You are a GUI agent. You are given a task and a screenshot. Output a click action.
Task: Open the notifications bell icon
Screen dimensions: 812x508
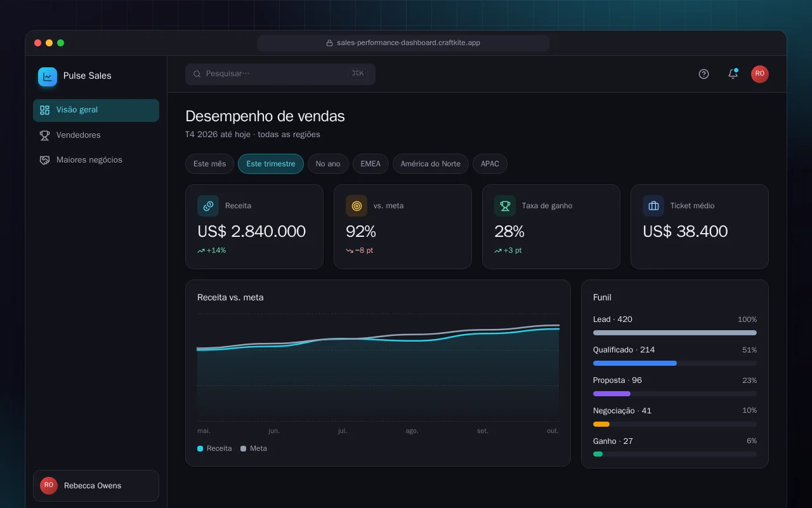click(x=733, y=74)
